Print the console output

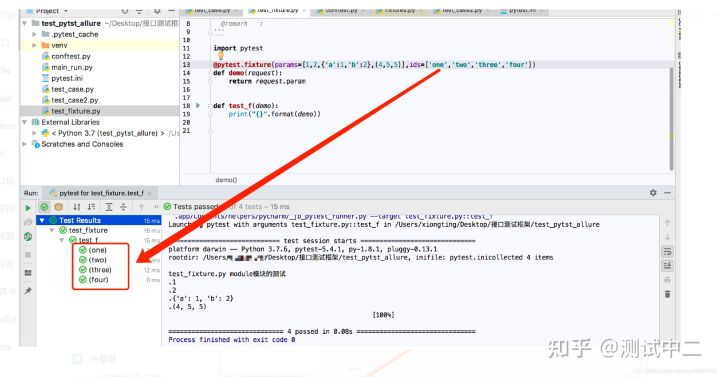(668, 280)
